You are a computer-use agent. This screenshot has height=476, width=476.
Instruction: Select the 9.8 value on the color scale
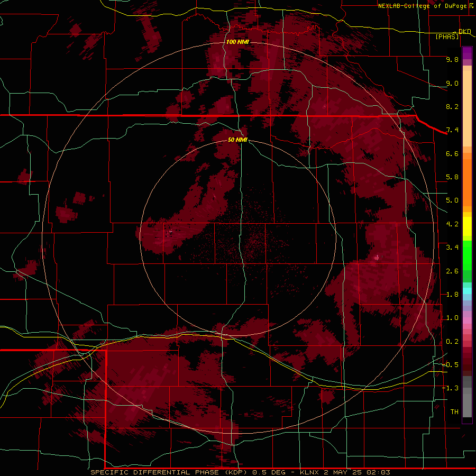pyautogui.click(x=452, y=59)
